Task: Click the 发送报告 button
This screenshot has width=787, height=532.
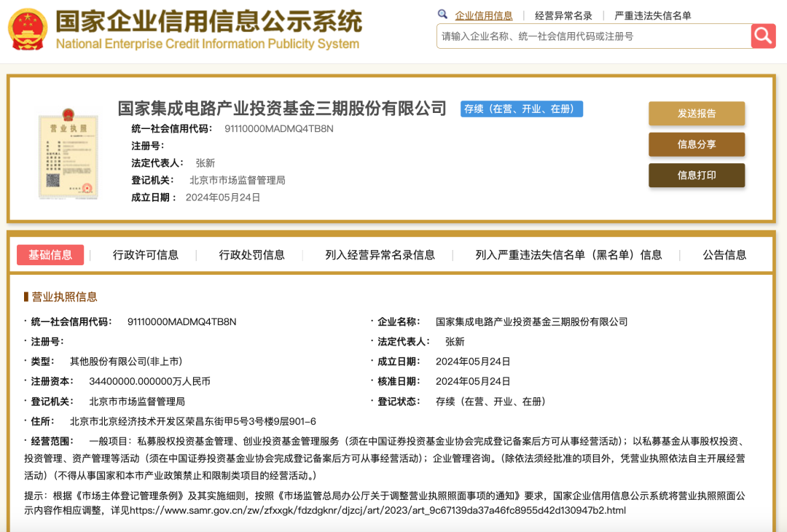Action: tap(696, 114)
